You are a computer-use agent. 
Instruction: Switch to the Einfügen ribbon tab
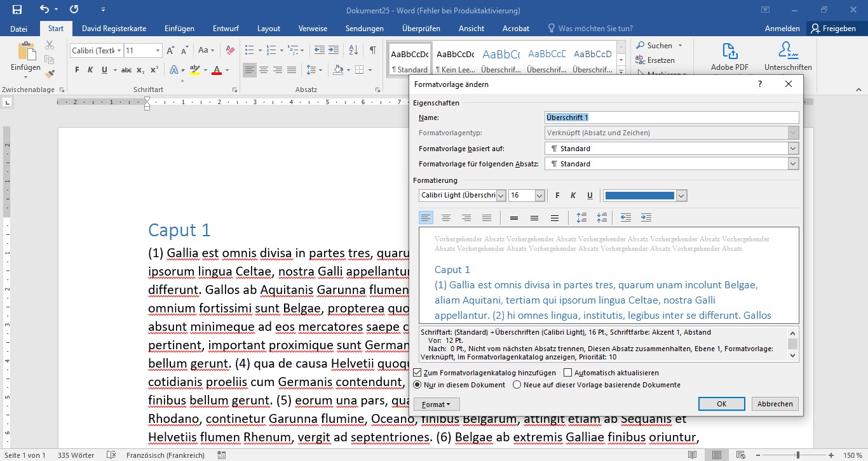[x=179, y=29]
